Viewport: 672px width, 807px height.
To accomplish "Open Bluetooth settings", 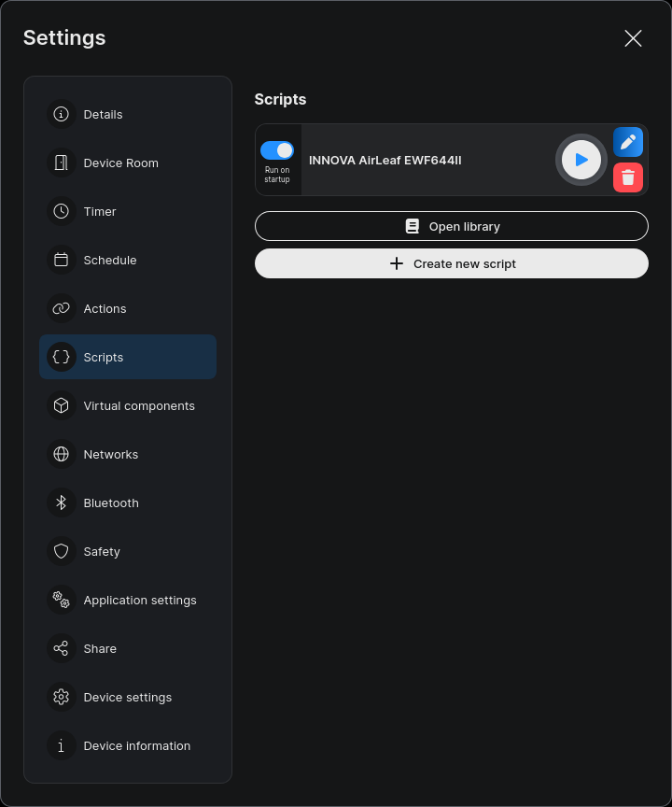I will (128, 503).
